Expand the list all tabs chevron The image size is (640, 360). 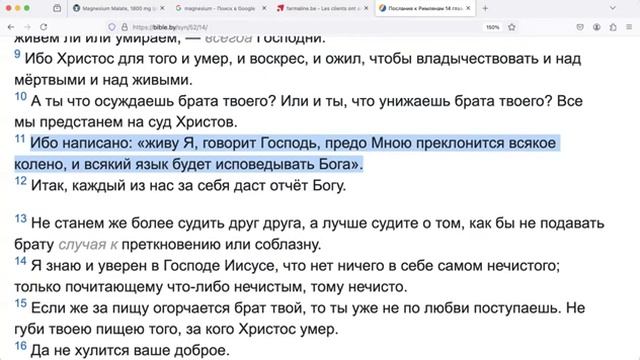[613, 8]
